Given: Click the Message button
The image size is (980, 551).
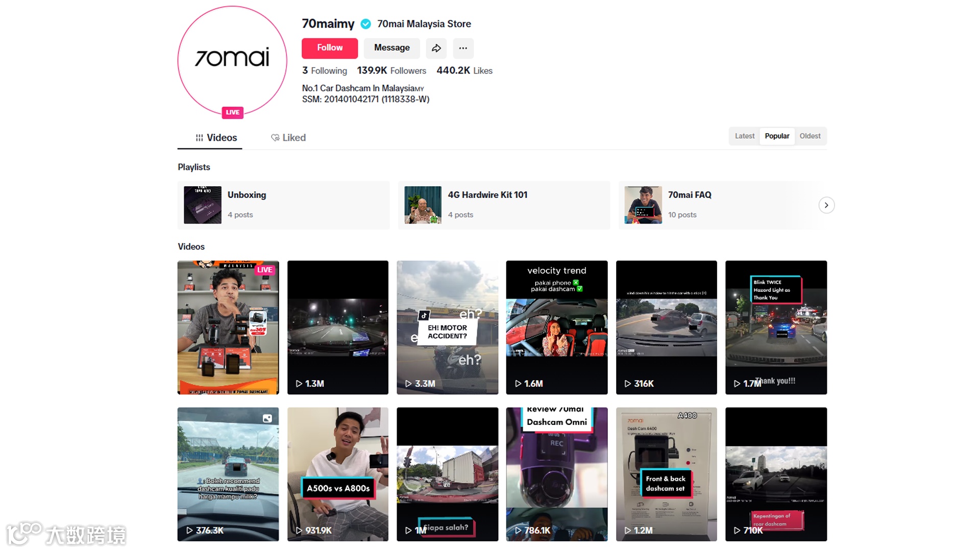Looking at the screenshot, I should tap(391, 48).
